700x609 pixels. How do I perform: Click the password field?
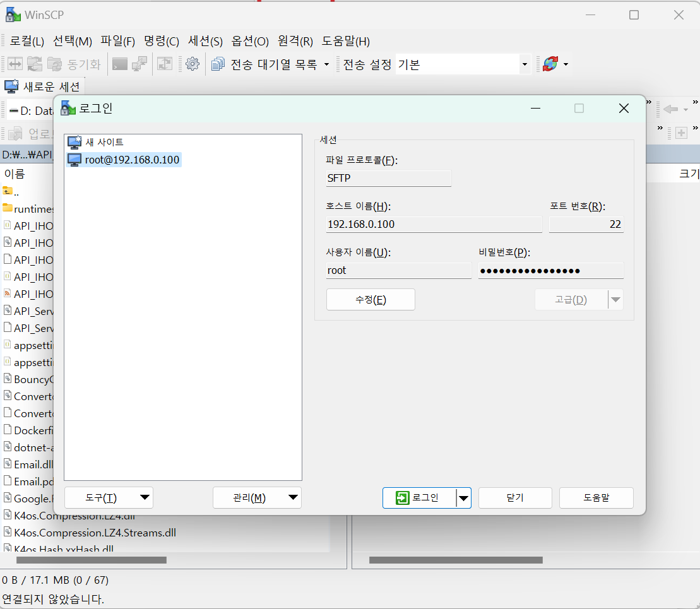[551, 270]
